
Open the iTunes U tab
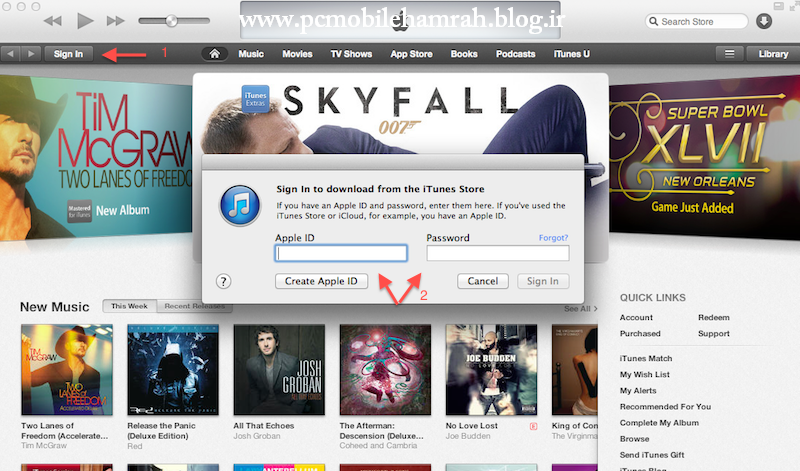point(571,54)
